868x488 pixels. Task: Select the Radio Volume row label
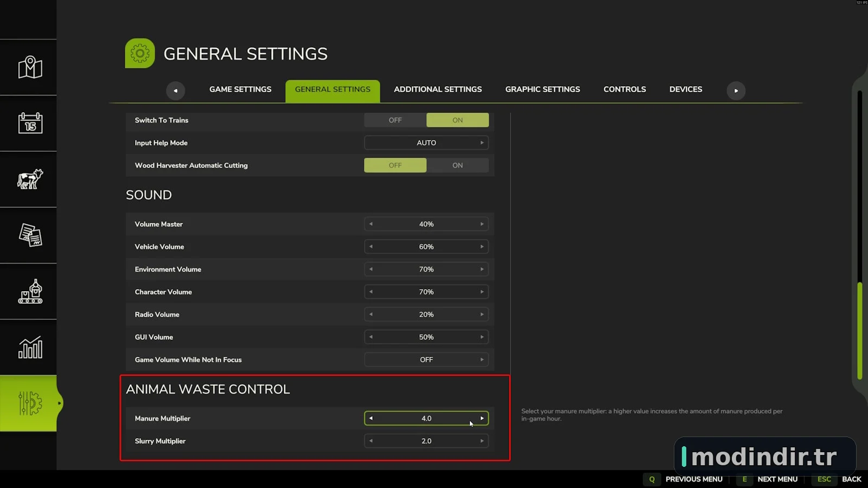[157, 314]
